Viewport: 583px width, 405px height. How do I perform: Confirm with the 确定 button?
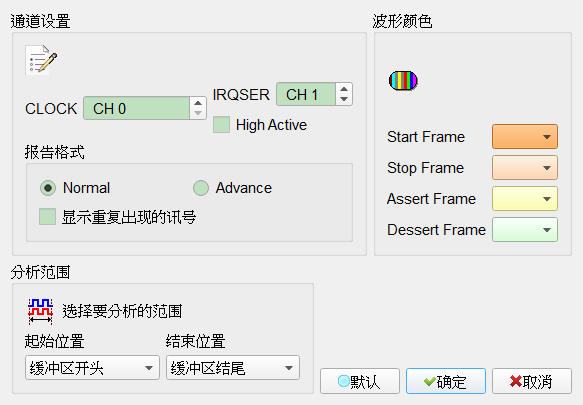[x=446, y=381]
